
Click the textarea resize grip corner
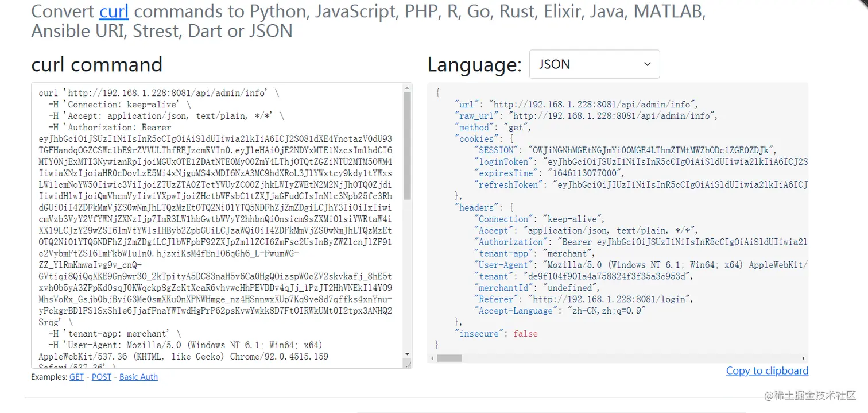408,364
